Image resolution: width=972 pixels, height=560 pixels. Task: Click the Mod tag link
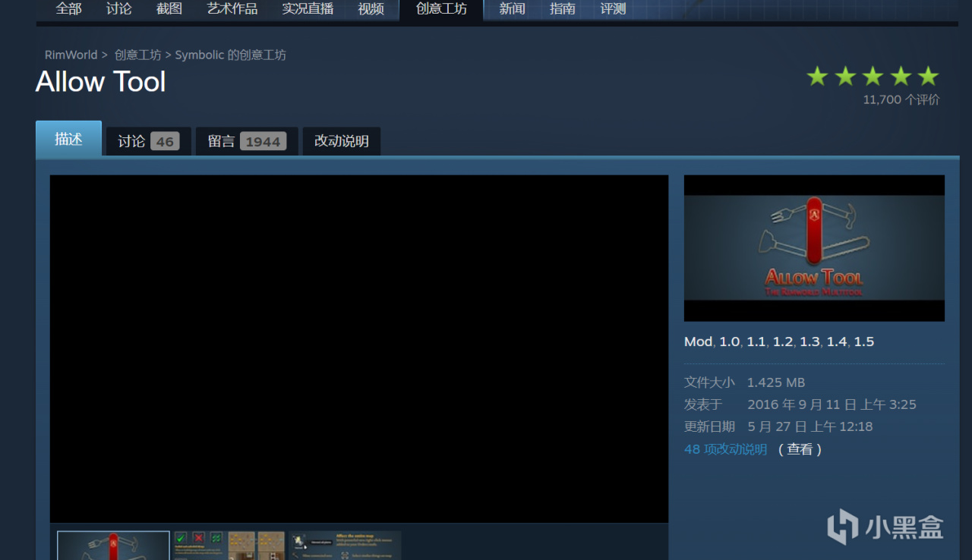coord(698,341)
